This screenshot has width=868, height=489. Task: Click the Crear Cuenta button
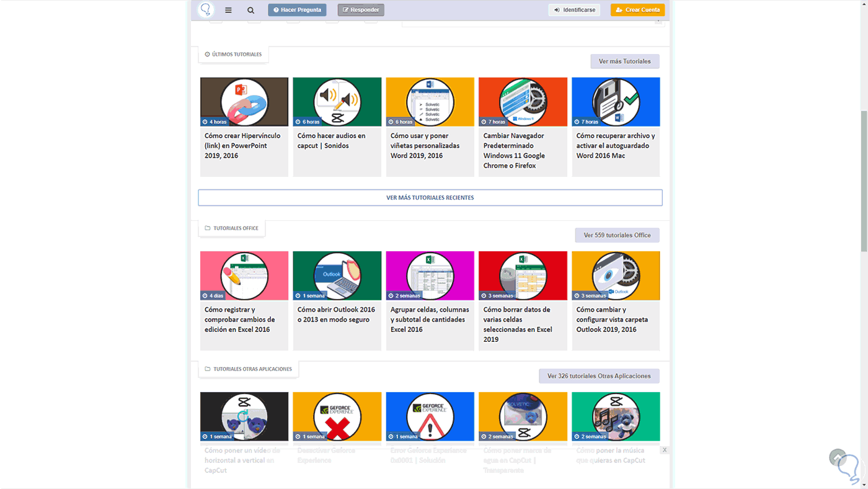tap(637, 10)
